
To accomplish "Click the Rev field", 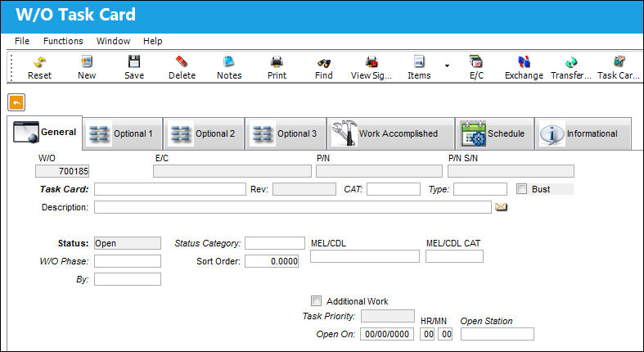I will [x=304, y=189].
